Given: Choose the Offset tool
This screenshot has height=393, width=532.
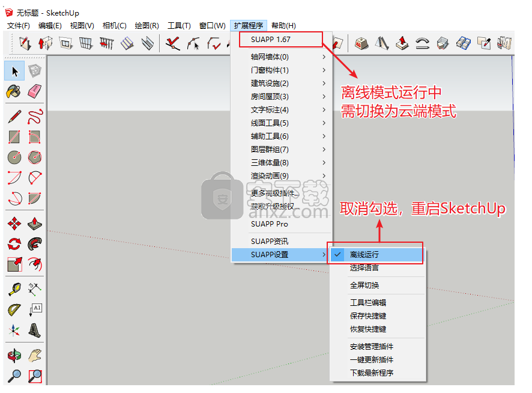Looking at the screenshot, I should pyautogui.click(x=35, y=264).
